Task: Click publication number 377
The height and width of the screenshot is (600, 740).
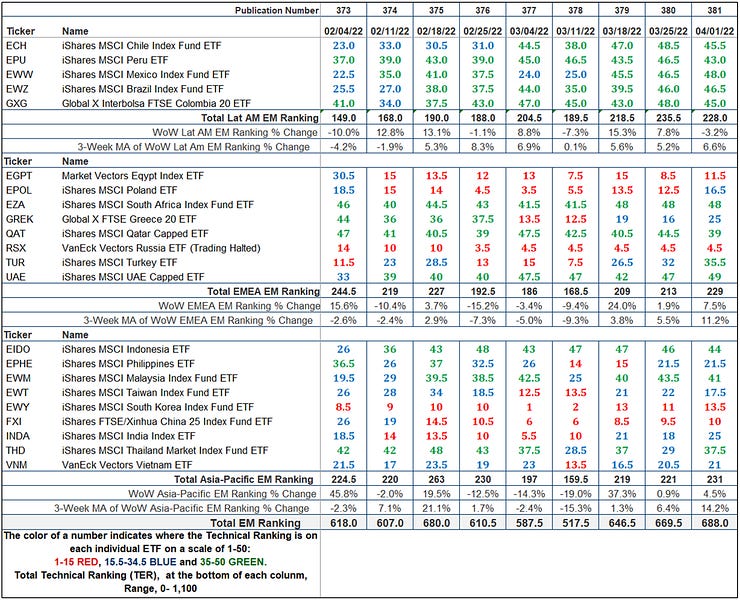Action: coord(529,10)
